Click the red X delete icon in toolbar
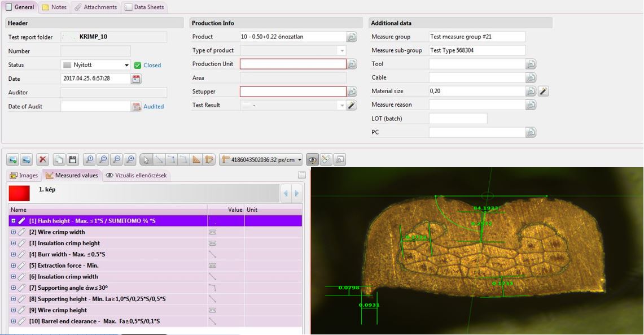Viewport: 644px width, 335px height. click(43, 160)
